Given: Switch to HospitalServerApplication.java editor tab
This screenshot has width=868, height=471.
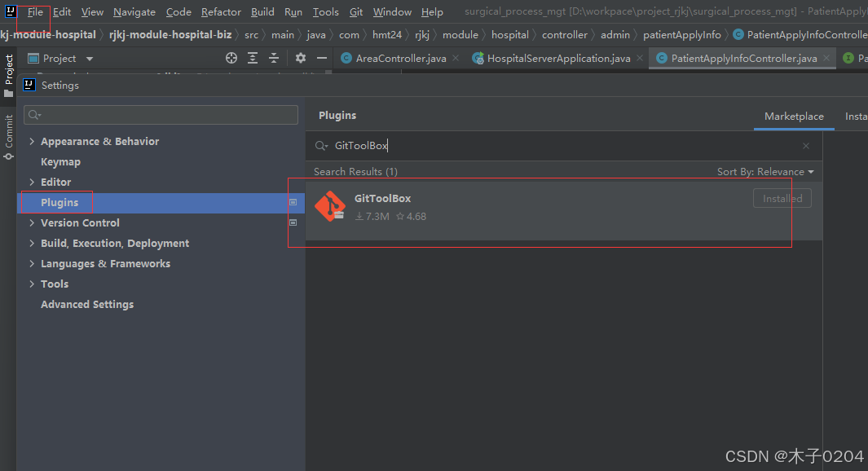Looking at the screenshot, I should pyautogui.click(x=558, y=58).
